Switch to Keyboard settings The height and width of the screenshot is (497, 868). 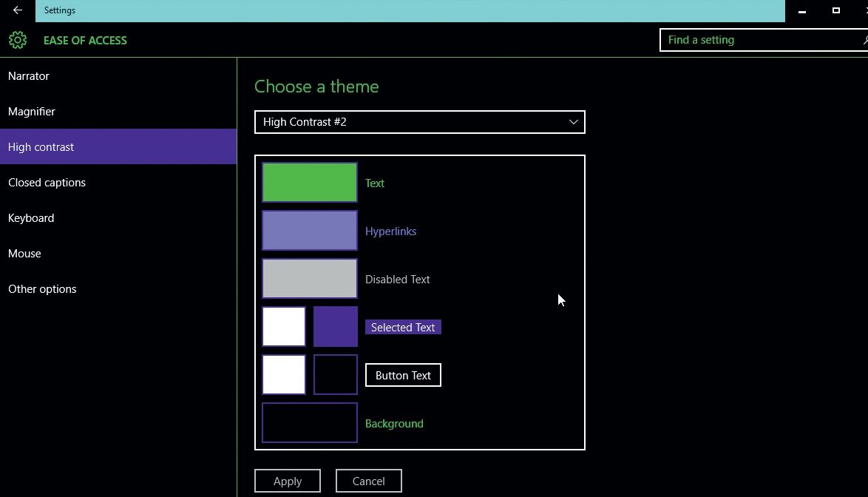pos(31,217)
